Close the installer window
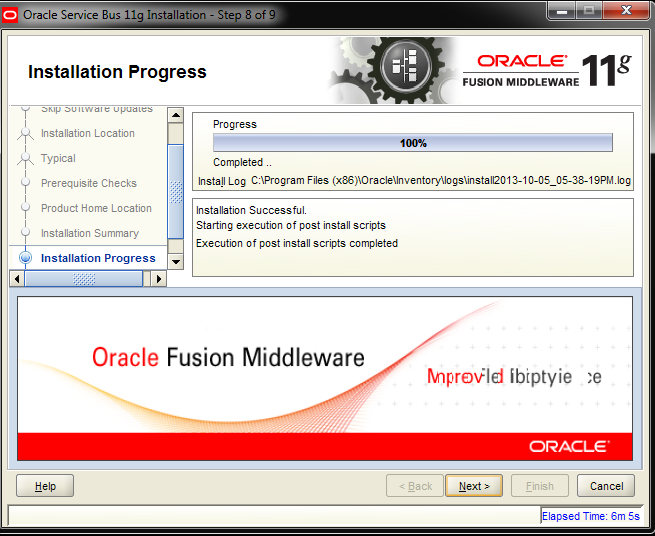Image resolution: width=655 pixels, height=536 pixels. click(x=626, y=10)
